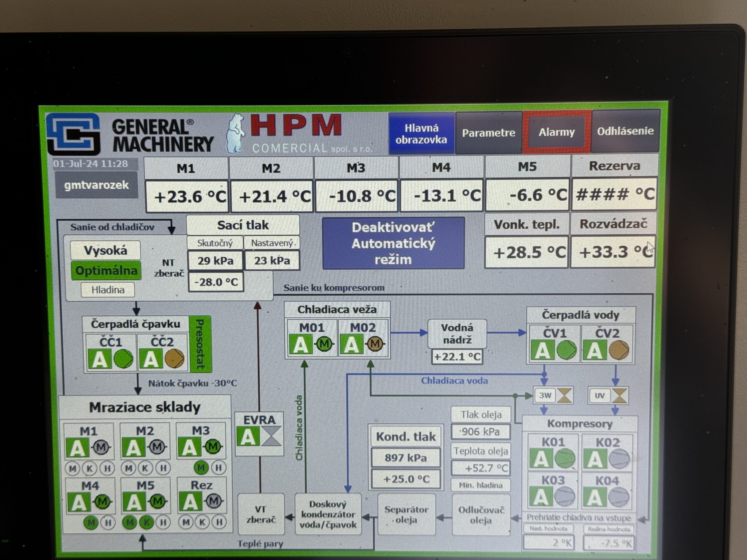Screen dimensions: 747x560
Task: Click the UV valve icon
Action: [619, 395]
